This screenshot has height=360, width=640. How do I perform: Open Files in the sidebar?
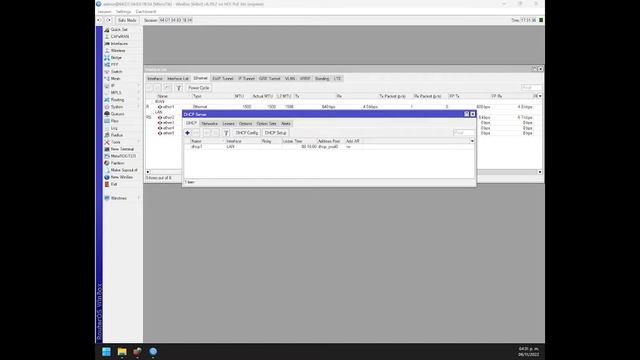115,121
